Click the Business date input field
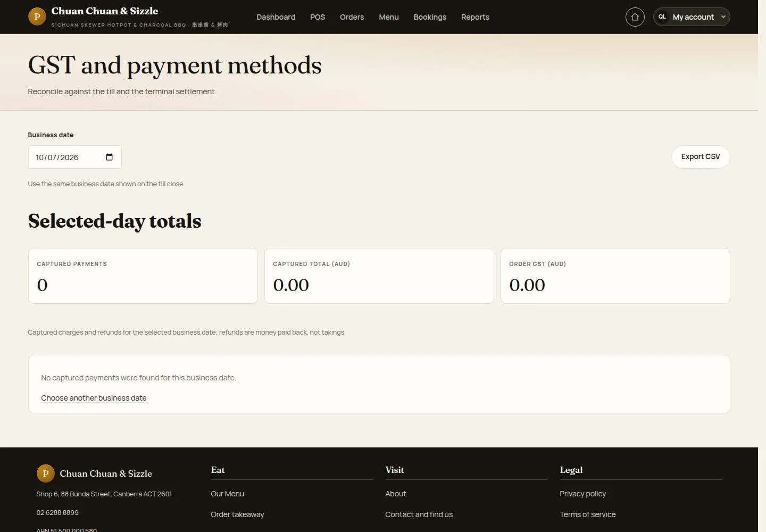Viewport: 766px width, 532px height. [74, 157]
